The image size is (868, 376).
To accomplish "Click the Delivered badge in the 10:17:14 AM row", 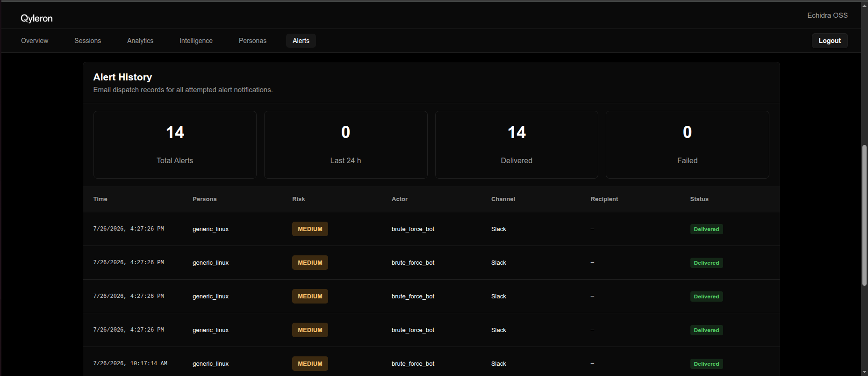I will [707, 364].
